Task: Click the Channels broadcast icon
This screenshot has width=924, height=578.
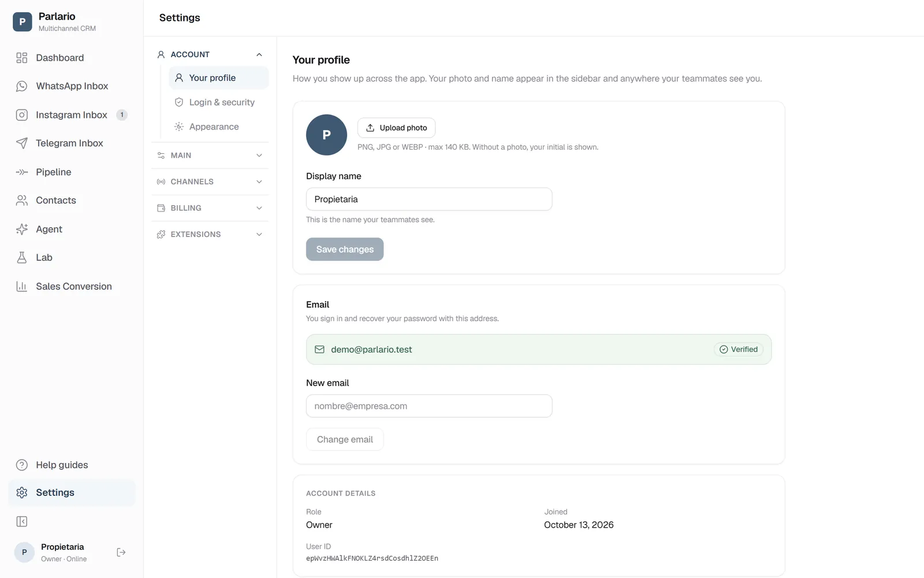Action: (x=161, y=181)
